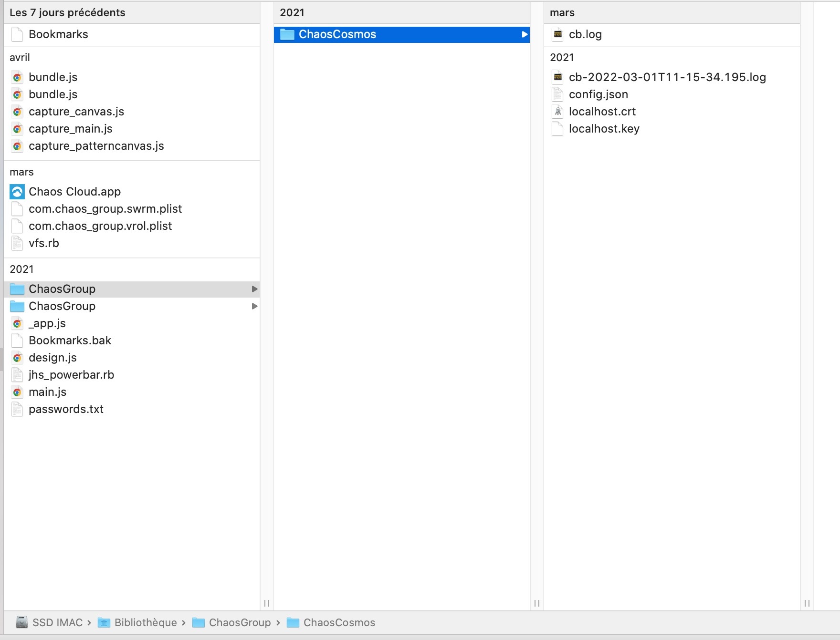This screenshot has width=840, height=640.
Task: Open ChaosGroup in the path bar
Action: [240, 622]
